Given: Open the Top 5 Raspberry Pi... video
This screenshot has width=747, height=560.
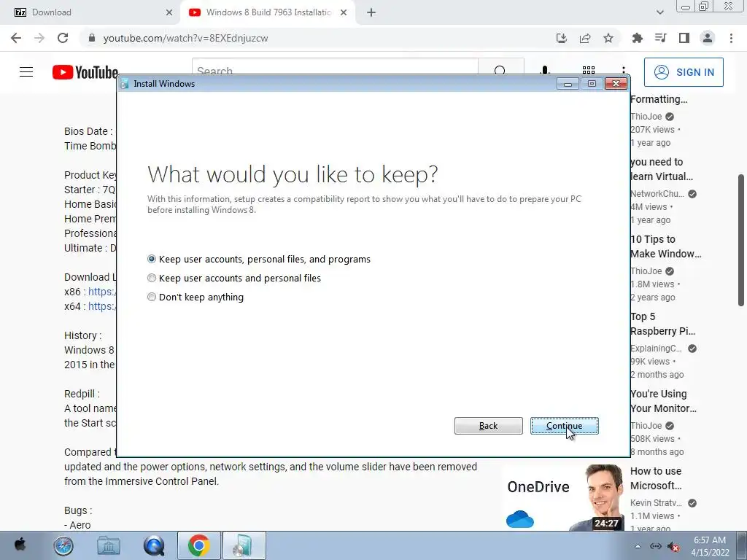Looking at the screenshot, I should click(662, 324).
